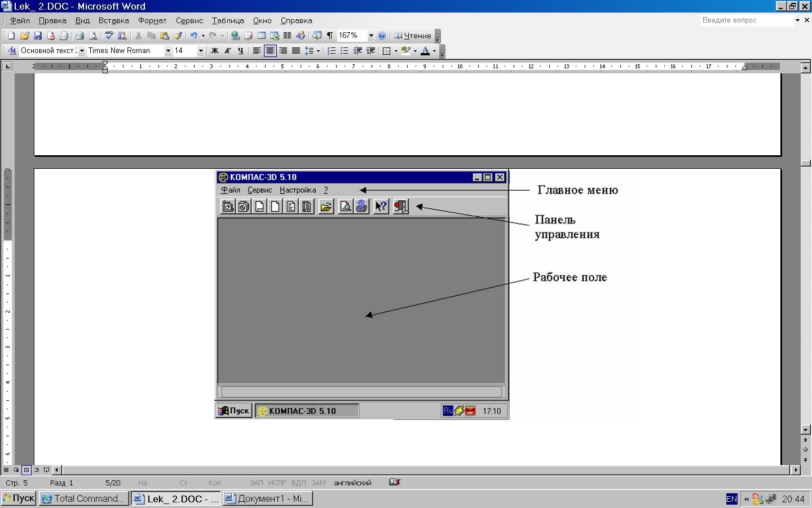Image resolution: width=812 pixels, height=508 pixels.
Task: Open the Вставка menu
Action: point(114,20)
